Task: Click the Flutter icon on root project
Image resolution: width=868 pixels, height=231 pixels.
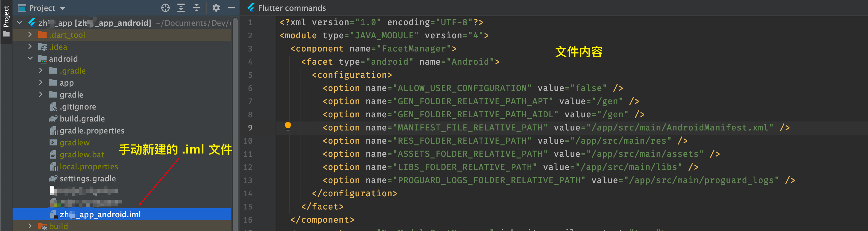Action: [32, 23]
